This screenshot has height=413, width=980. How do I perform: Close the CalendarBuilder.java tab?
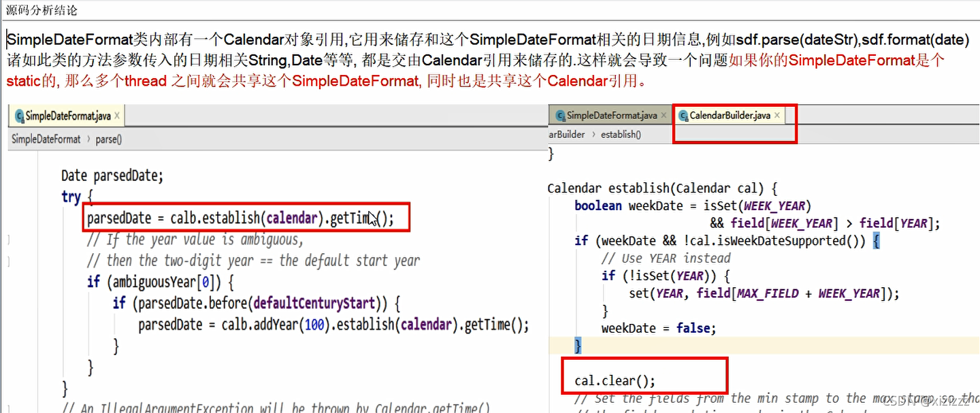(777, 115)
